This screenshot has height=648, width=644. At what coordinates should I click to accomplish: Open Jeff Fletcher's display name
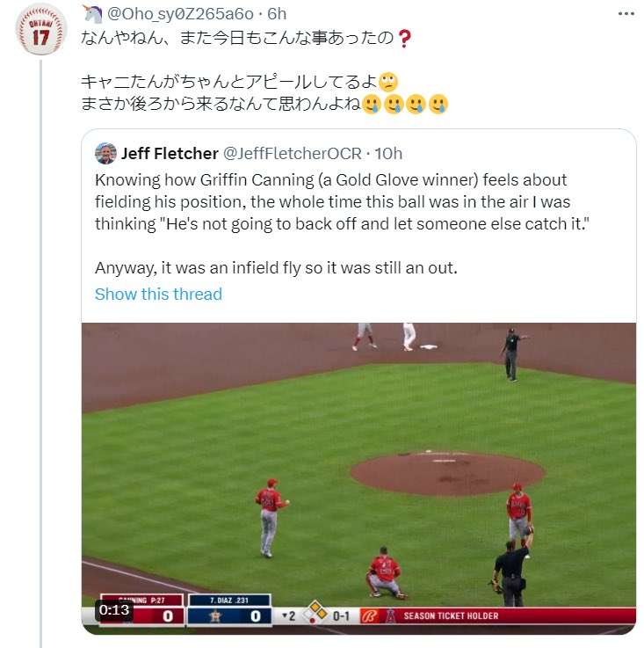170,153
